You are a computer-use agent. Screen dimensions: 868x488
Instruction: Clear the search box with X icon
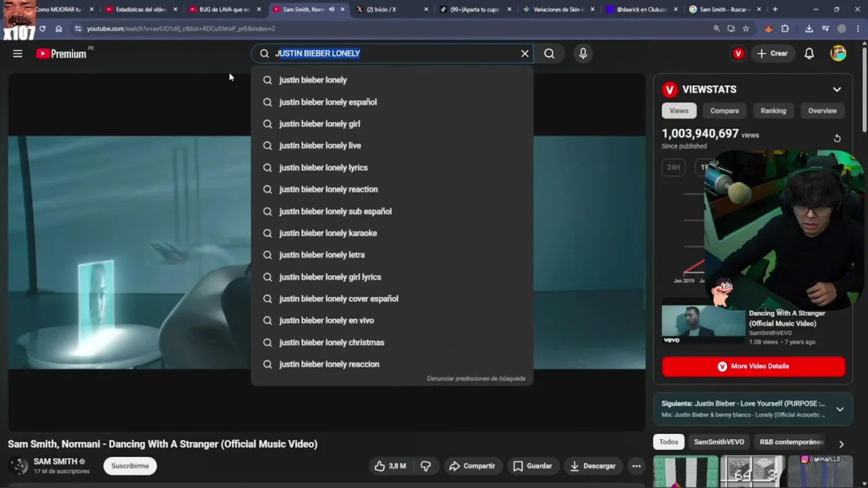click(524, 54)
